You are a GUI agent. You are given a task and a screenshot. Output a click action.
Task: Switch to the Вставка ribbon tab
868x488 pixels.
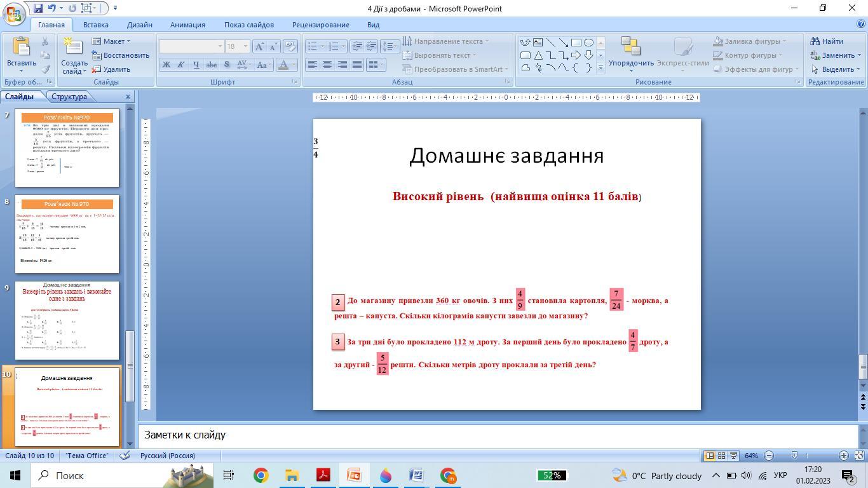[x=96, y=25]
